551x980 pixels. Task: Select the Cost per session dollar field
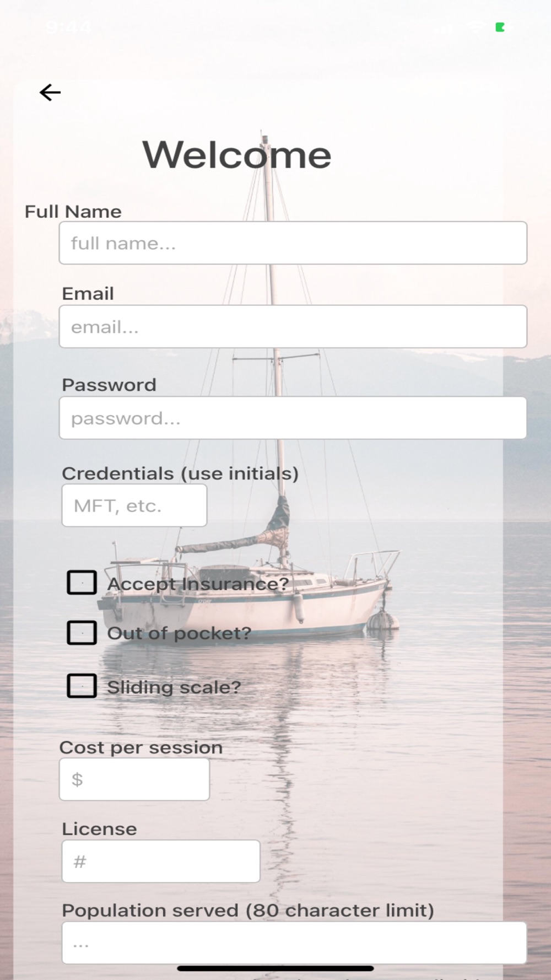pyautogui.click(x=134, y=779)
